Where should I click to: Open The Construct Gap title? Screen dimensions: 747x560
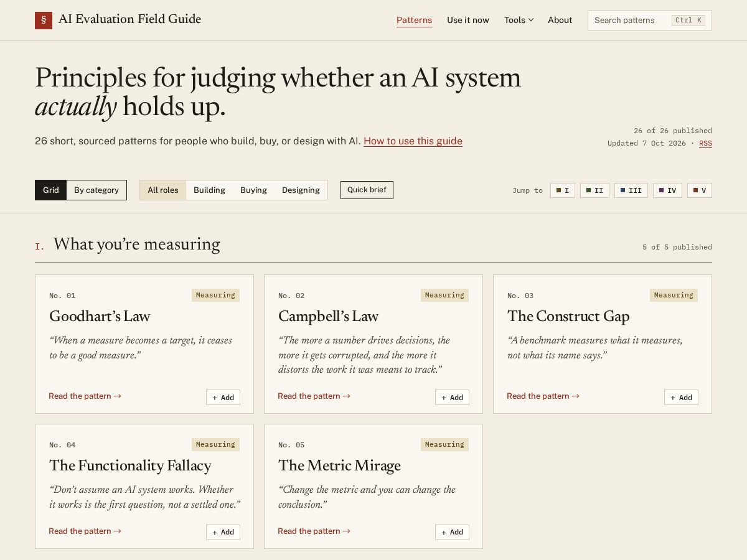(568, 316)
